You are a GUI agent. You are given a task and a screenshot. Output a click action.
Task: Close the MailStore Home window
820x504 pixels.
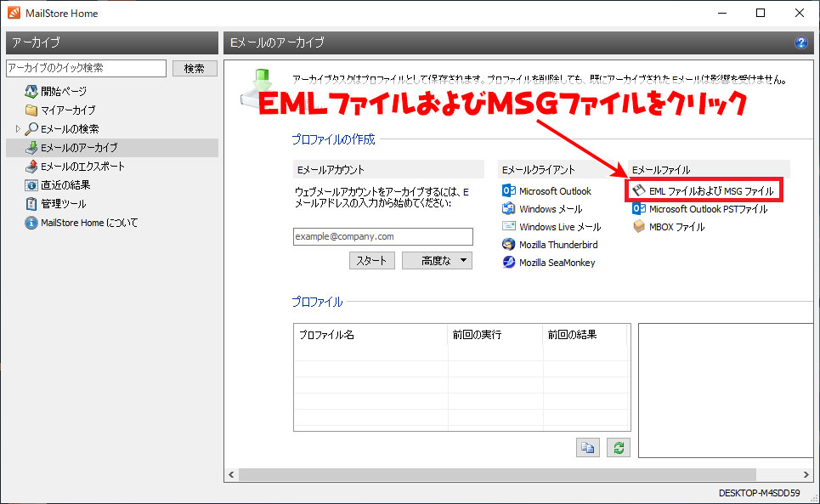coord(799,13)
